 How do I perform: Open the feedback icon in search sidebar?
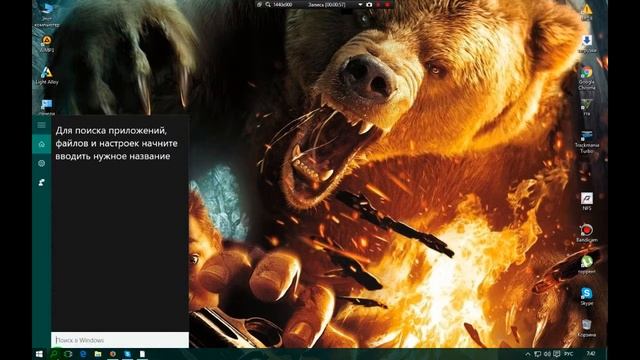42,182
